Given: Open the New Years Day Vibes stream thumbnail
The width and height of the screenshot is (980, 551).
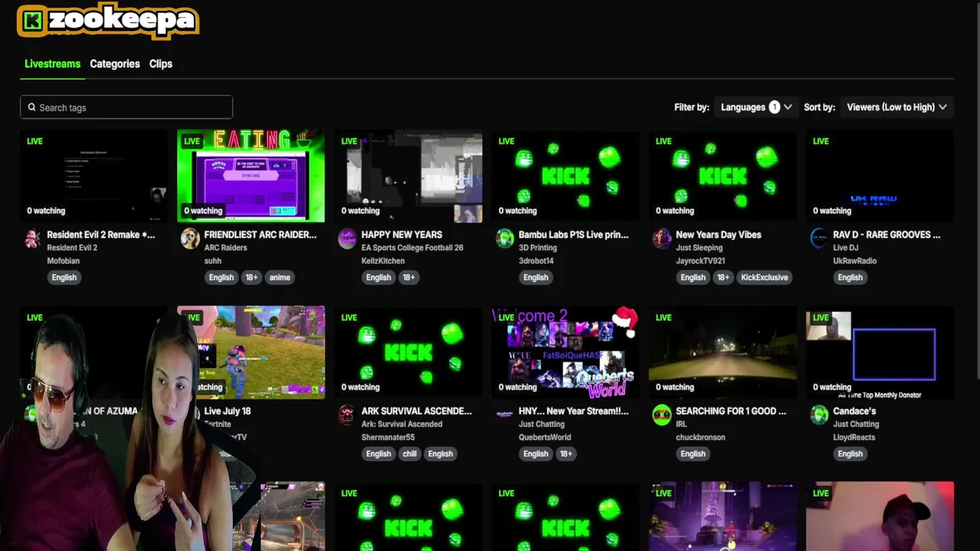Looking at the screenshot, I should pos(723,176).
